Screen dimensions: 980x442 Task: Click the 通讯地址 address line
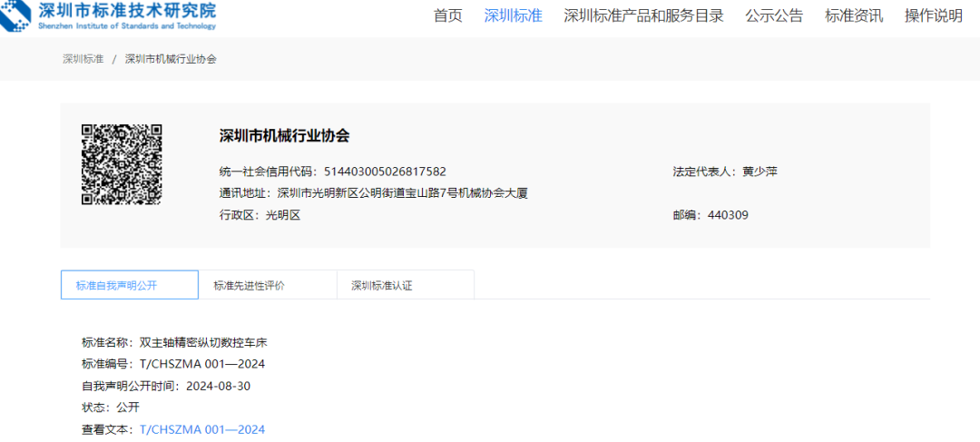tap(374, 193)
